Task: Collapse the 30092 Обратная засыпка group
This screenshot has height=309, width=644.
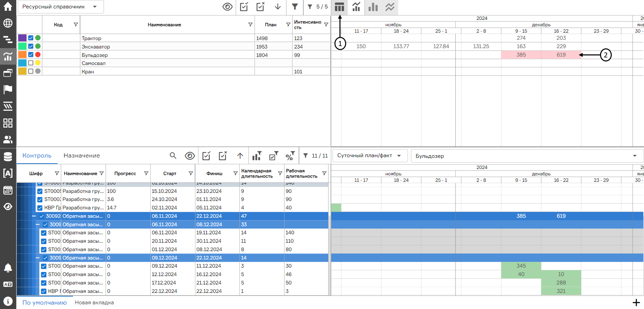Action: pyautogui.click(x=34, y=216)
